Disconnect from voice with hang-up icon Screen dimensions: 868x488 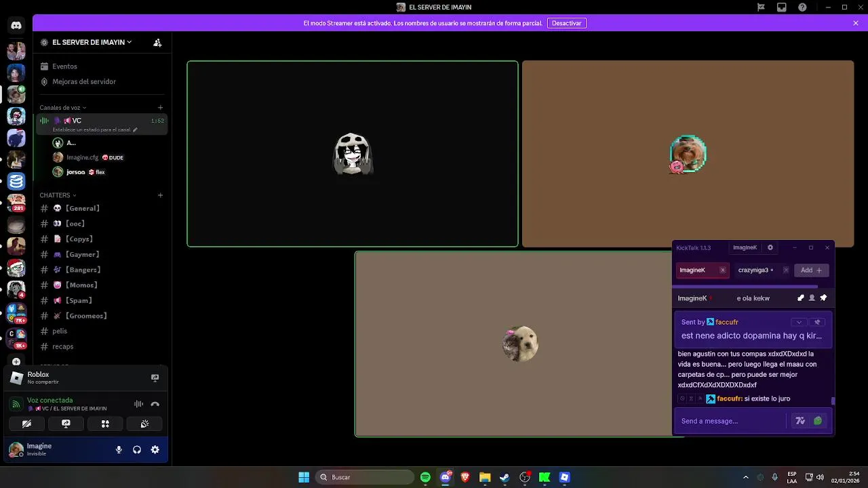click(x=155, y=404)
